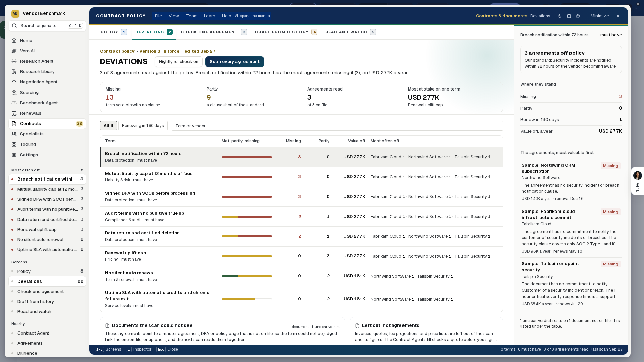Open the File menu
Image resolution: width=644 pixels, height=362 pixels.
(x=158, y=16)
